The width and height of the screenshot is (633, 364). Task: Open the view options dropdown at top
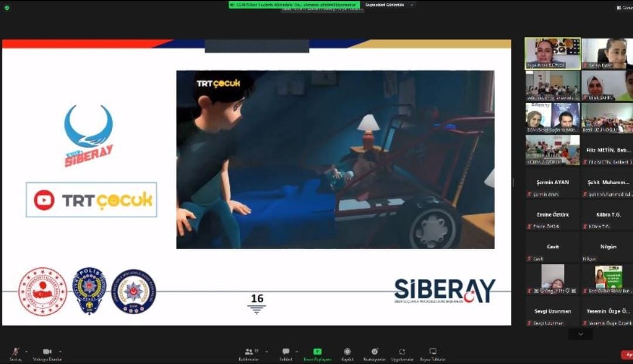[x=389, y=5]
